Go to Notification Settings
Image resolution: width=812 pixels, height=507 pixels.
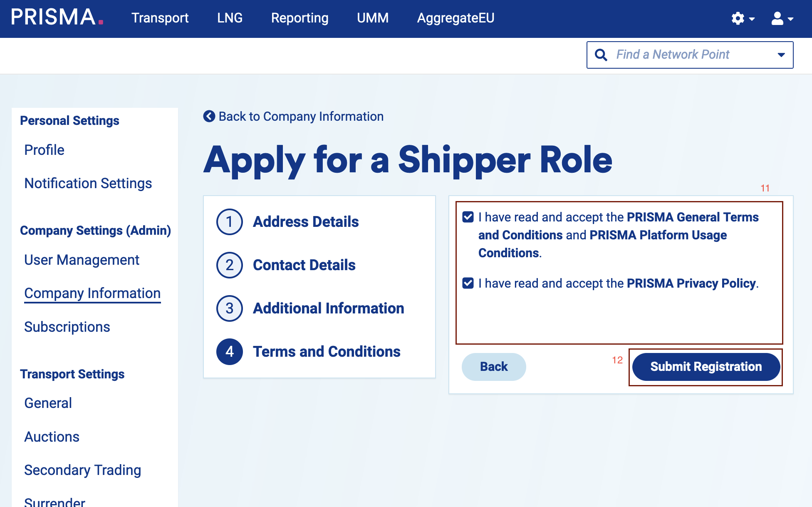tap(88, 183)
